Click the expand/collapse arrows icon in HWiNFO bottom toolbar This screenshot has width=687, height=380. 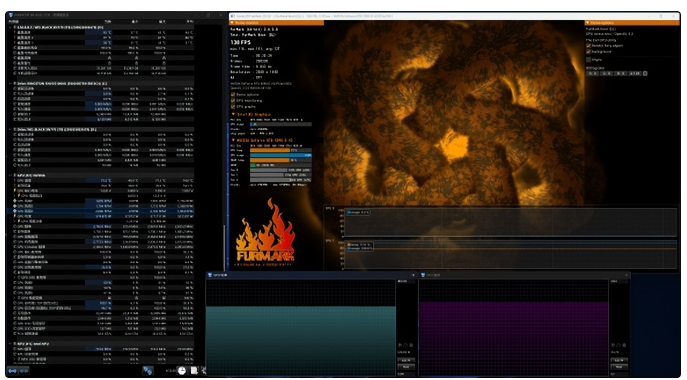(12, 371)
